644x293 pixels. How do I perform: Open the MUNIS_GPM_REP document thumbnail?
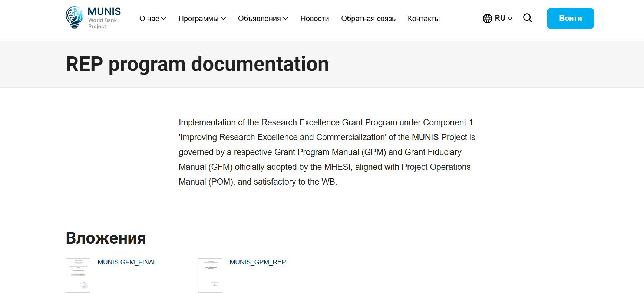click(x=210, y=275)
